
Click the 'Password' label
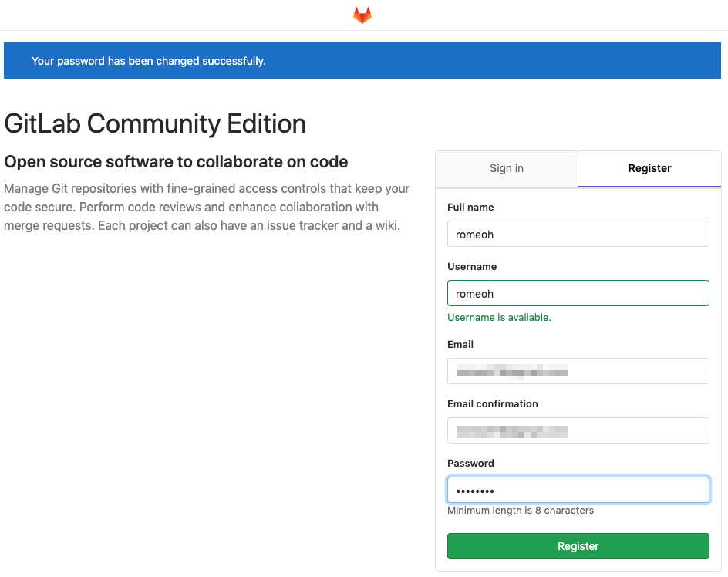470,463
